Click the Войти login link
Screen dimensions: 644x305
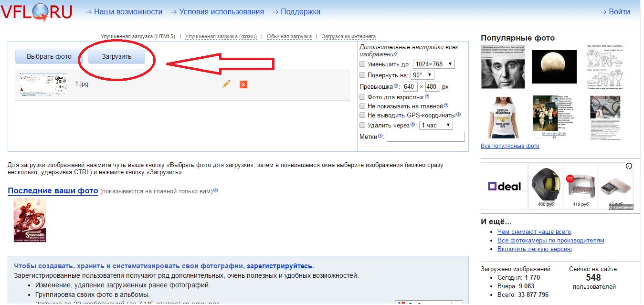[619, 12]
